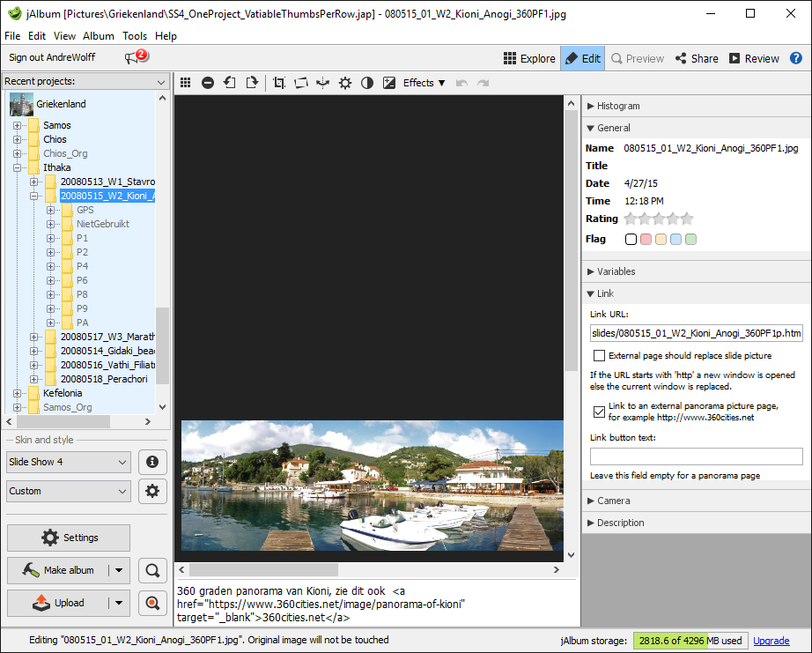Viewport: 812px width, 653px height.
Task: Select the Edit view tab
Action: click(x=583, y=58)
